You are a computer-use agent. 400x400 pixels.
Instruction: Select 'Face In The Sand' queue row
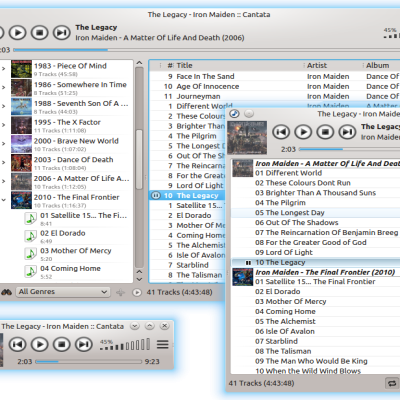pos(275,76)
